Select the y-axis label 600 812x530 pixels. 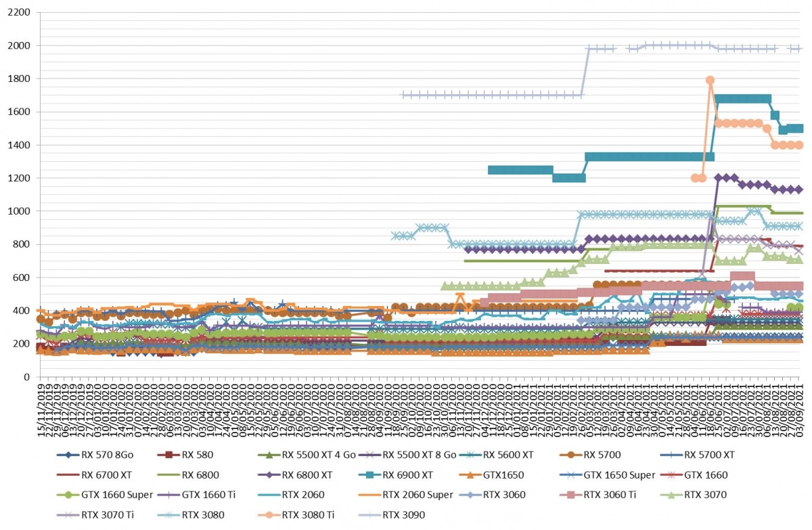(22, 278)
